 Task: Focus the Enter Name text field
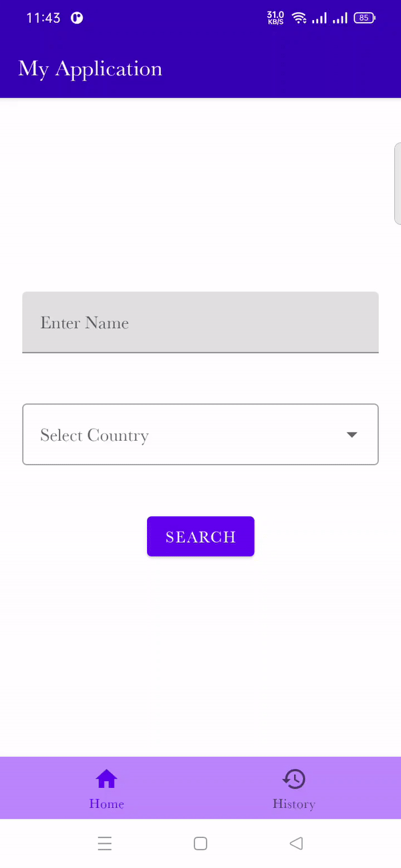coord(200,322)
